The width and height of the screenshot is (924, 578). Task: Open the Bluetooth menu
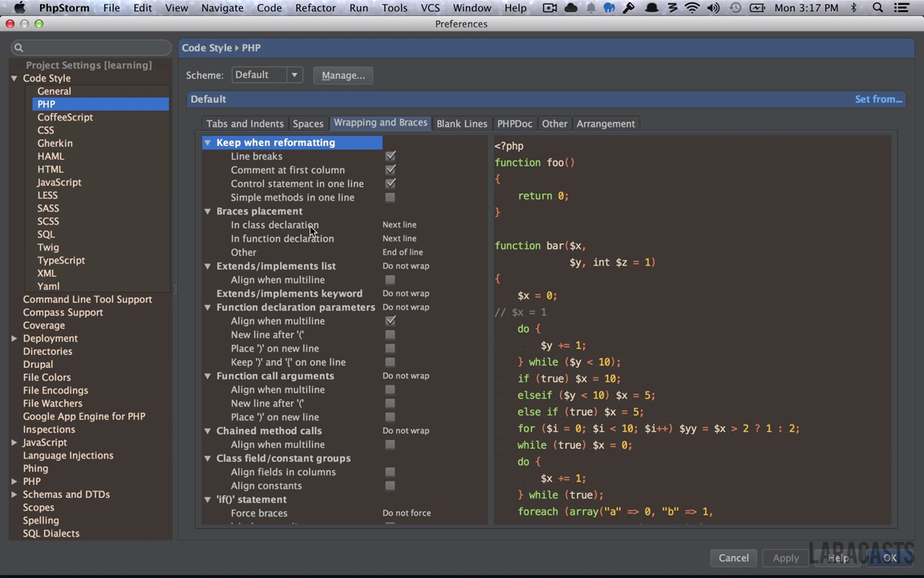pos(854,8)
